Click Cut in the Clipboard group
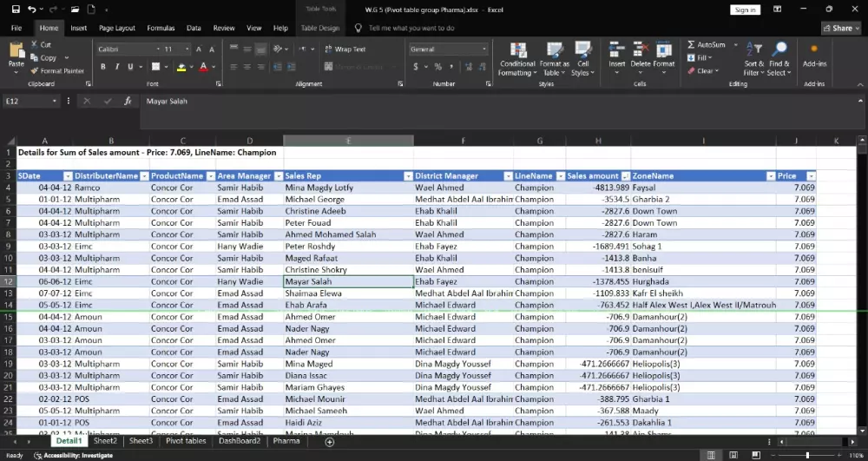The height and width of the screenshot is (461, 868). 41,44
